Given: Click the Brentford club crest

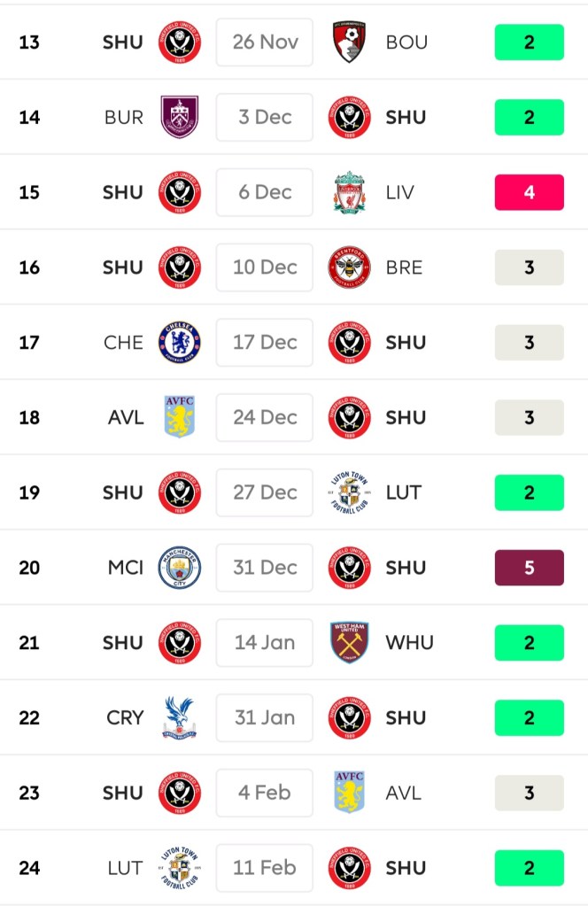Looking at the screenshot, I should point(350,267).
